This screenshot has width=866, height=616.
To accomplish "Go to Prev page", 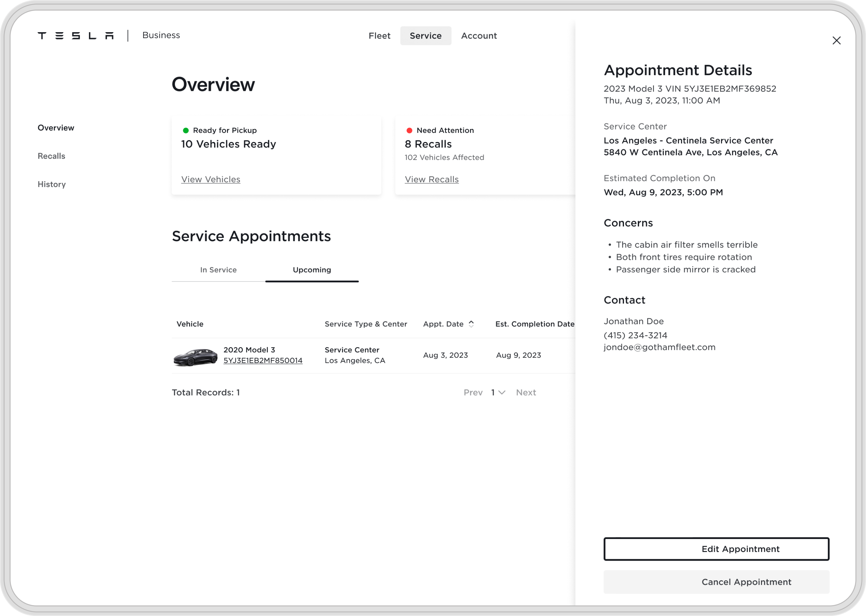I will coord(473,393).
